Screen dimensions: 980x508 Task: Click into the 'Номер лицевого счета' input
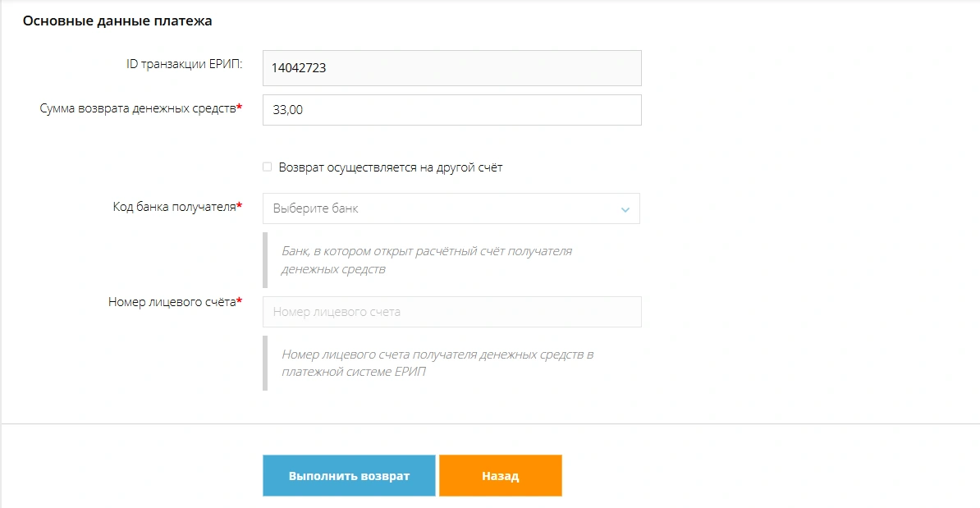451,312
